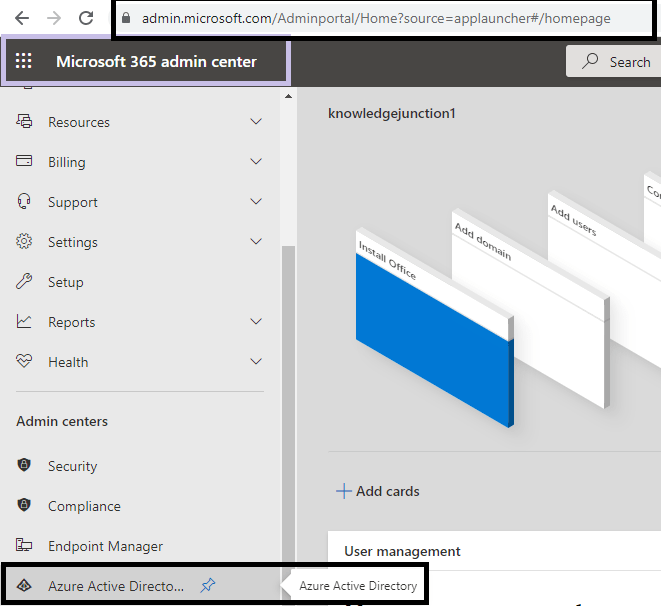Click the Azure Active Directory diamond icon
This screenshot has height=606, width=661.
click(24, 585)
